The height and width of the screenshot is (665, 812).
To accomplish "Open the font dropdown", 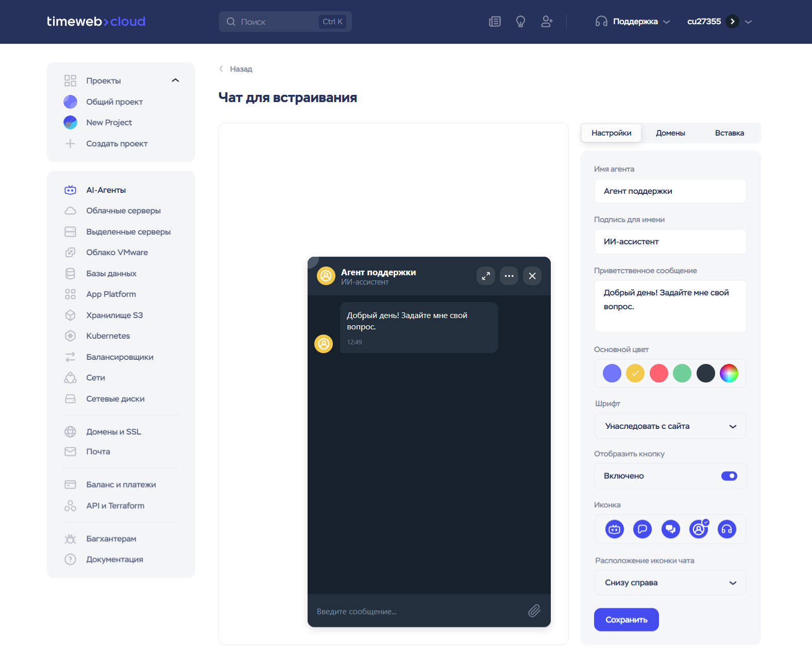I will (670, 426).
